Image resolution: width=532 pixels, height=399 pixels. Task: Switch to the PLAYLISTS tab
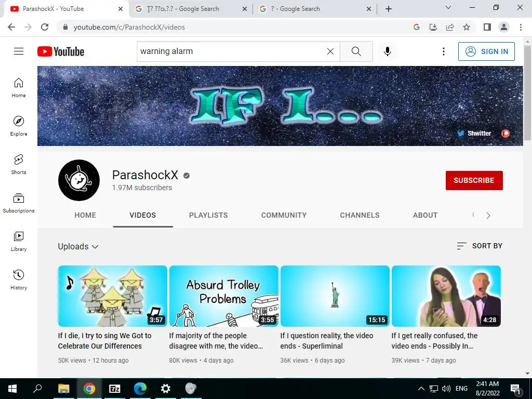pyautogui.click(x=208, y=215)
